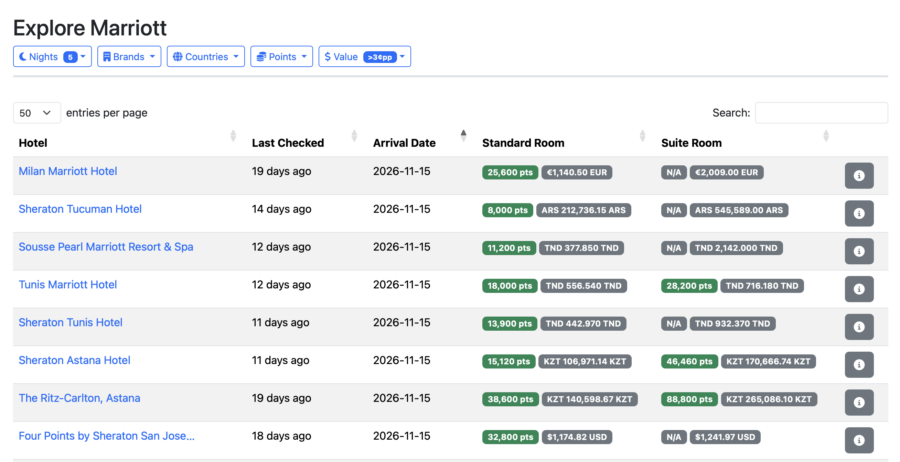The width and height of the screenshot is (900, 462).
Task: Change the entries per page selector
Action: point(37,113)
